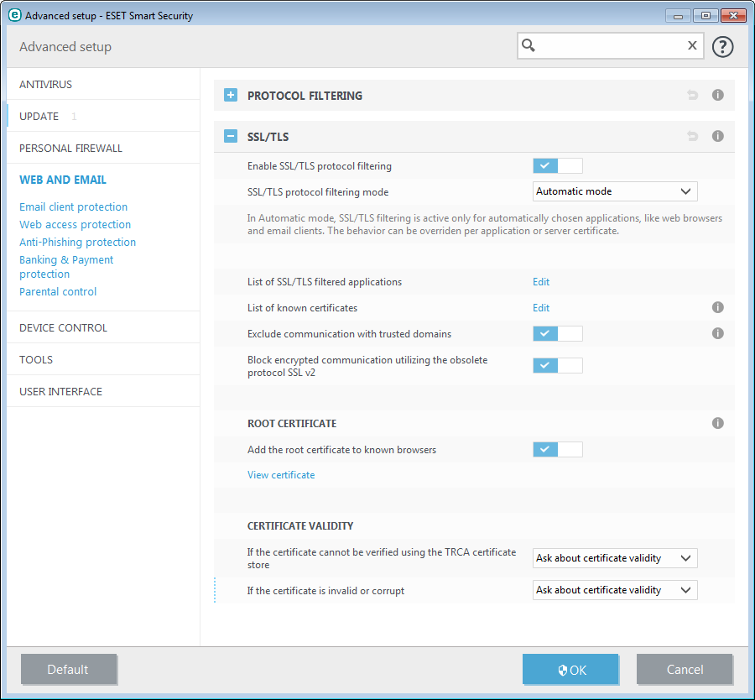
Task: Switch to the TOOLS section
Action: coord(35,359)
